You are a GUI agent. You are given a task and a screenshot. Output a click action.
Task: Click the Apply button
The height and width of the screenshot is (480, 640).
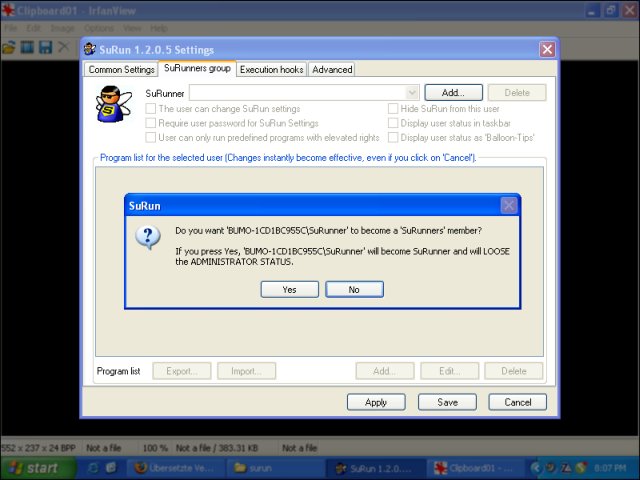[376, 402]
